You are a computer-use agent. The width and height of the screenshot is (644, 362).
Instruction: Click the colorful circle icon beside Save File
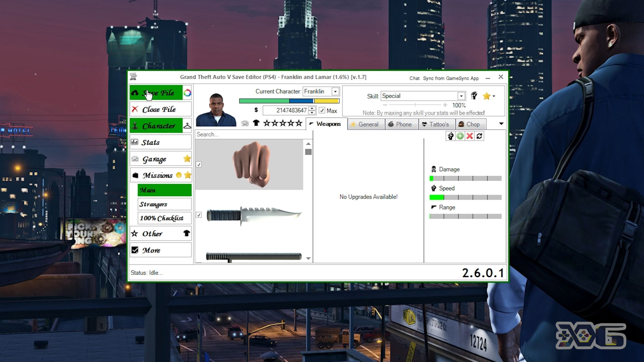[x=187, y=93]
